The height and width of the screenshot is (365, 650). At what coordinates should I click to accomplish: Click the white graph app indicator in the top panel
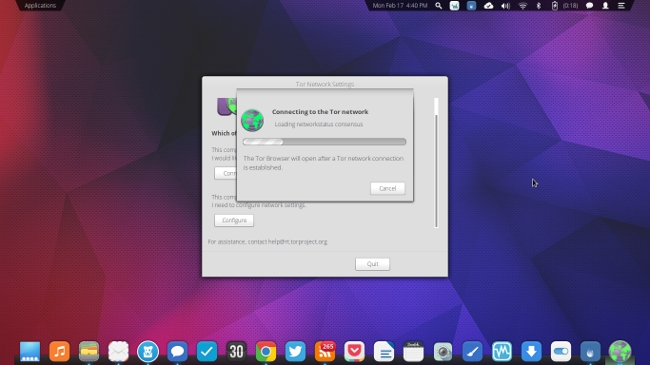click(x=454, y=5)
